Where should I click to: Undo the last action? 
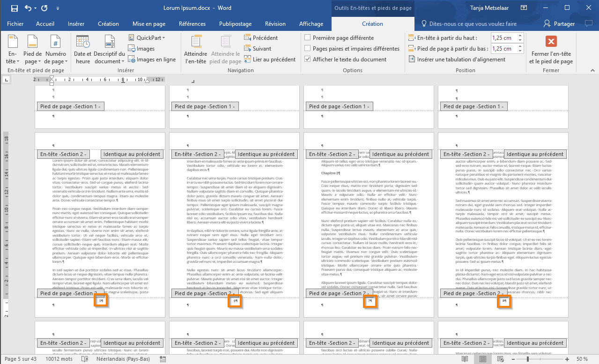[x=28, y=8]
